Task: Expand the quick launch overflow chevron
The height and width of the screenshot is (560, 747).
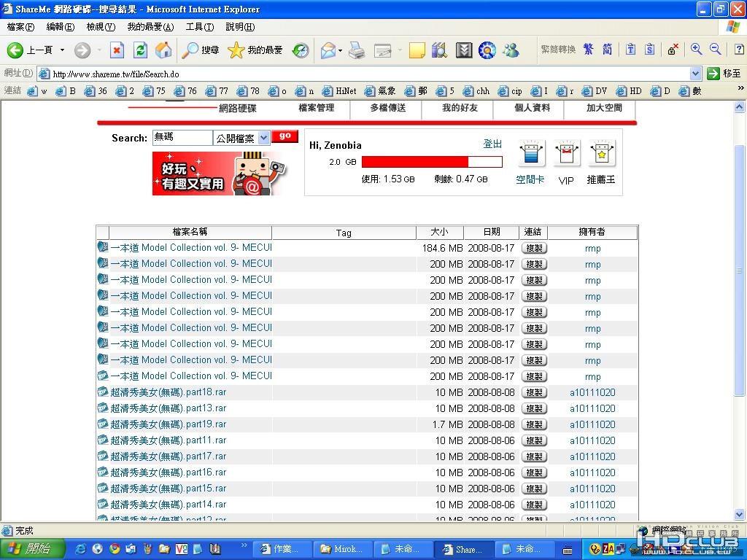Action: point(244,545)
